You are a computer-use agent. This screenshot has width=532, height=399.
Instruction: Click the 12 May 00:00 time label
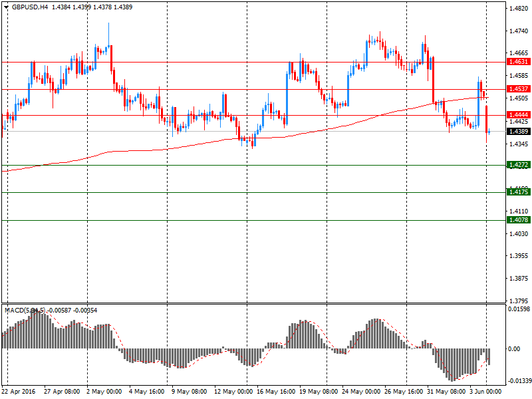tap(233, 392)
